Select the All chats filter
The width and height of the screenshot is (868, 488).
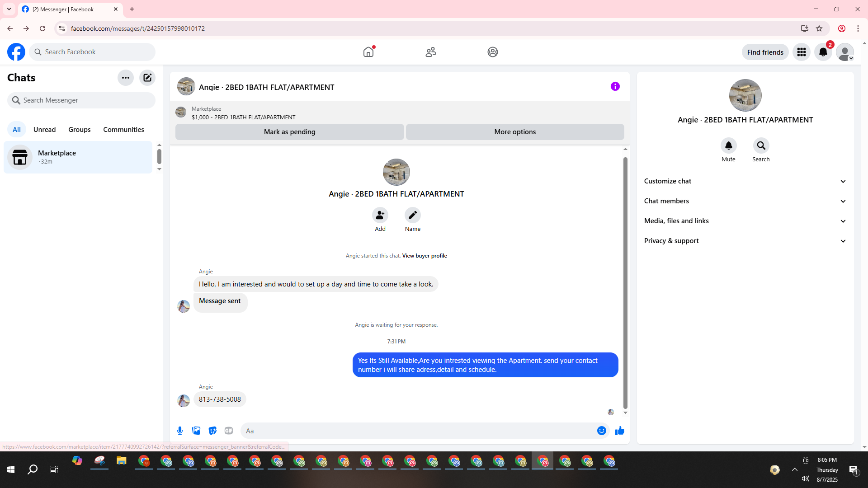click(x=17, y=130)
